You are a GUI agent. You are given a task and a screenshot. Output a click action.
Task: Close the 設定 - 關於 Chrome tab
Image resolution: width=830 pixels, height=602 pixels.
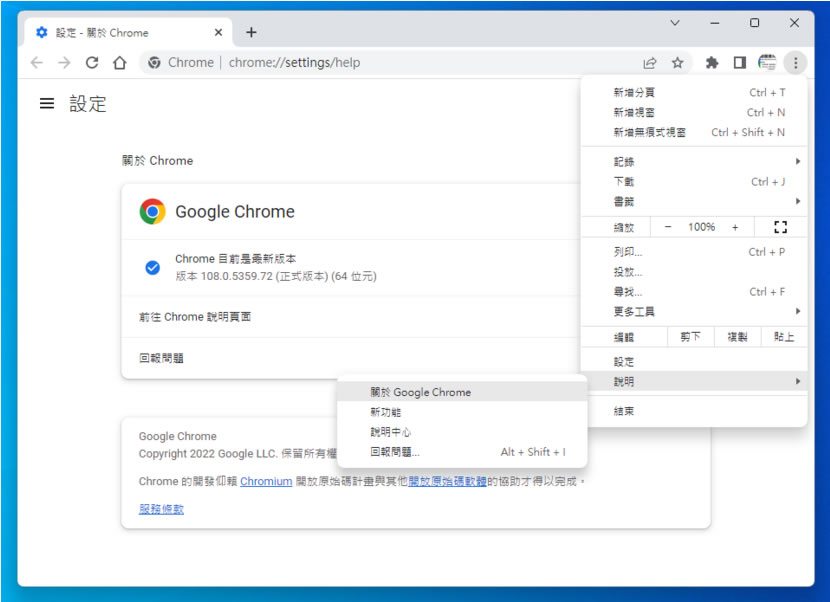tap(218, 32)
